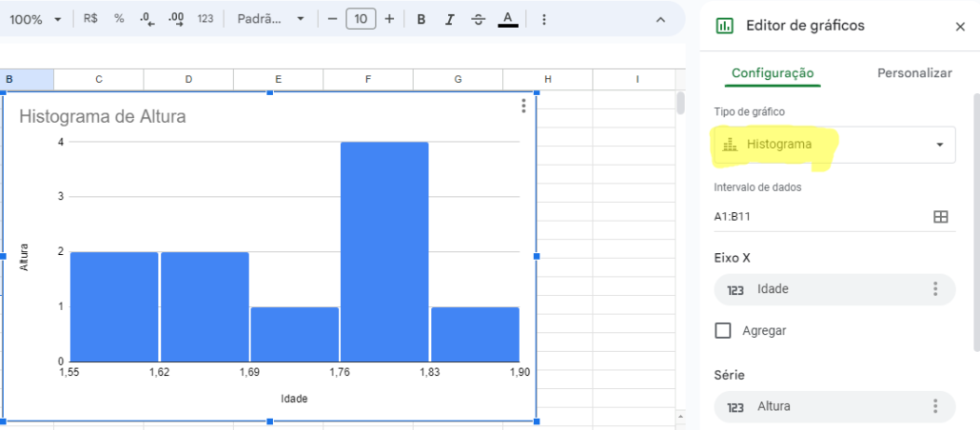Image resolution: width=980 pixels, height=430 pixels.
Task: Open the text color picker
Action: [508, 19]
